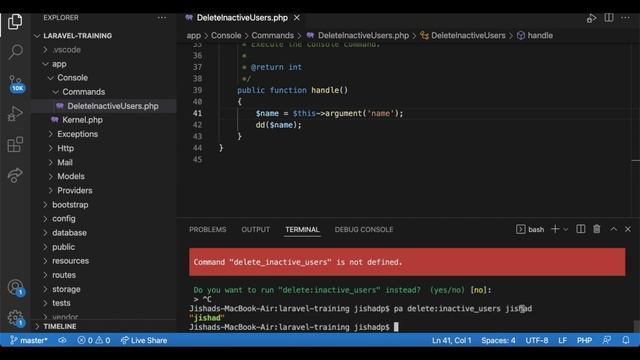Viewport: 640px width, 360px height.
Task: Click the Run Code icon in editor toolbar
Action: pos(591,18)
